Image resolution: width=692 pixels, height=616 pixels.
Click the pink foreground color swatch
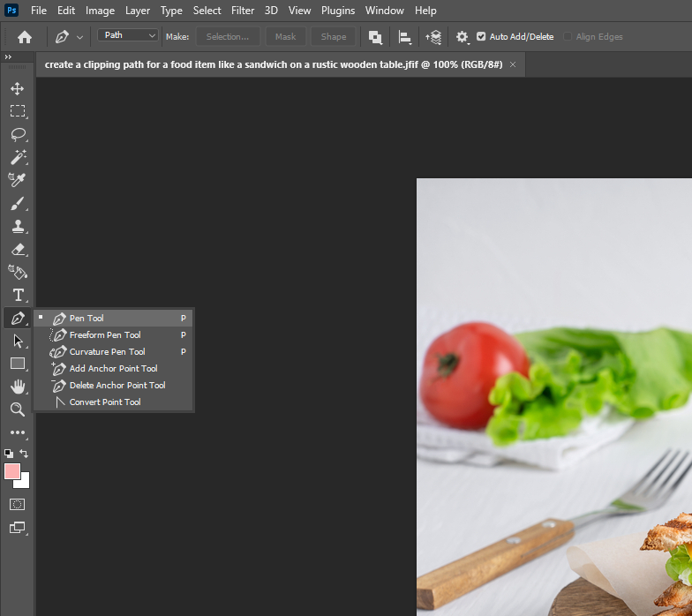[11, 471]
